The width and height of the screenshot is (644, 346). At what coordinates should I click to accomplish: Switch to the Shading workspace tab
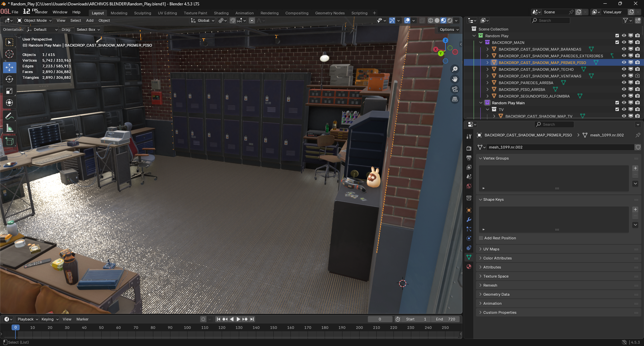221,13
